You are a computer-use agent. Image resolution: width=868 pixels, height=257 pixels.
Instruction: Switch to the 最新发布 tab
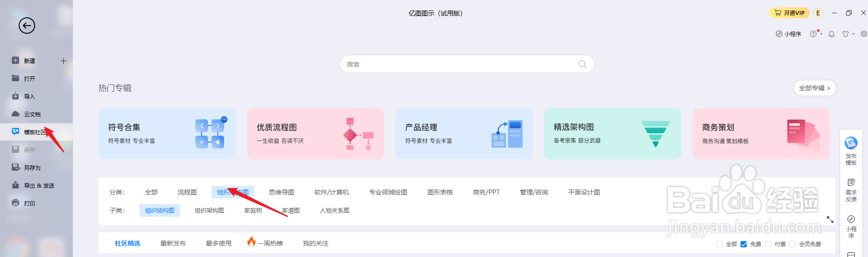pyautogui.click(x=173, y=243)
